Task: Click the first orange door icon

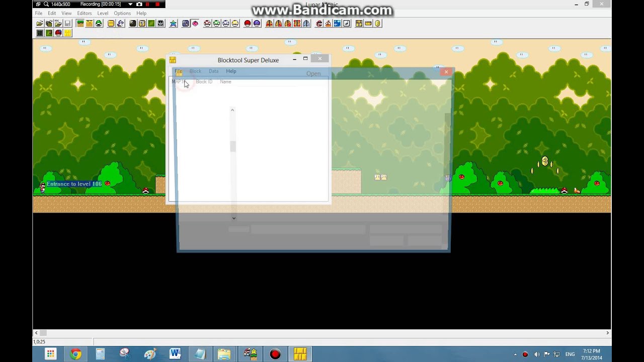Action: tap(269, 23)
